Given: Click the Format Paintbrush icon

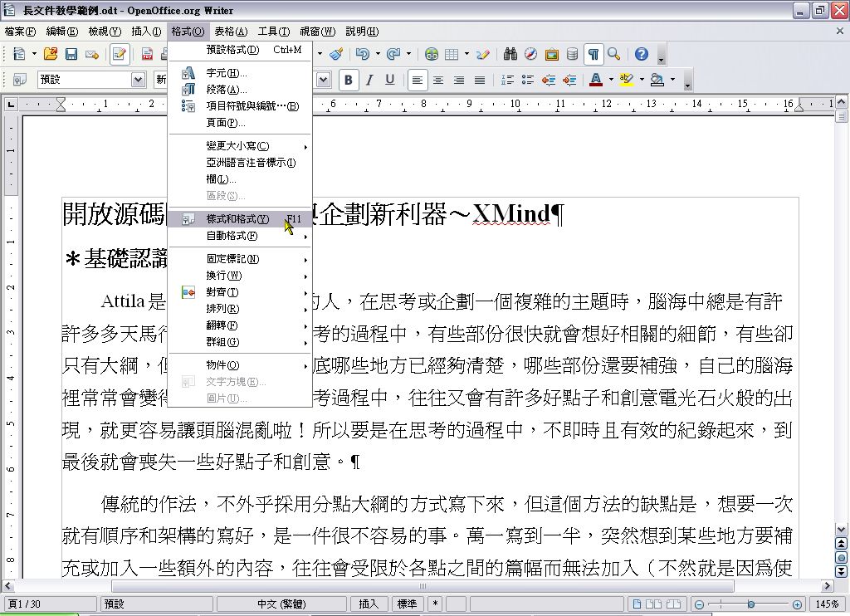Looking at the screenshot, I should [337, 54].
